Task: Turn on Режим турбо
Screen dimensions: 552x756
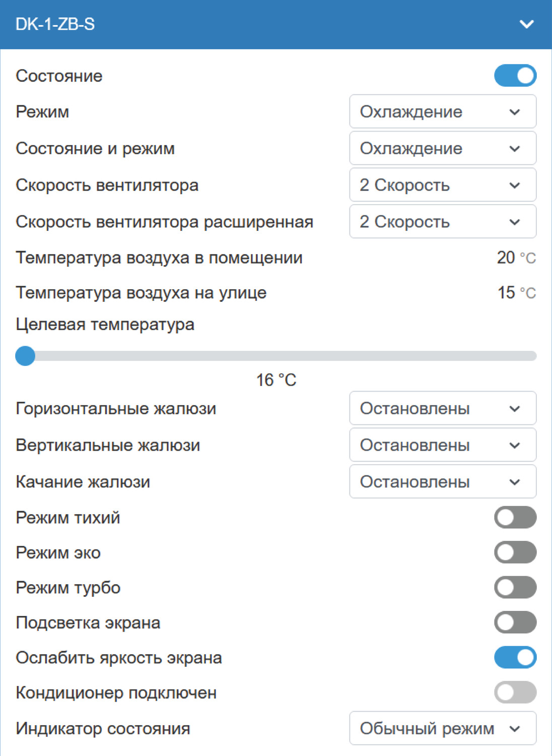Action: [x=515, y=587]
